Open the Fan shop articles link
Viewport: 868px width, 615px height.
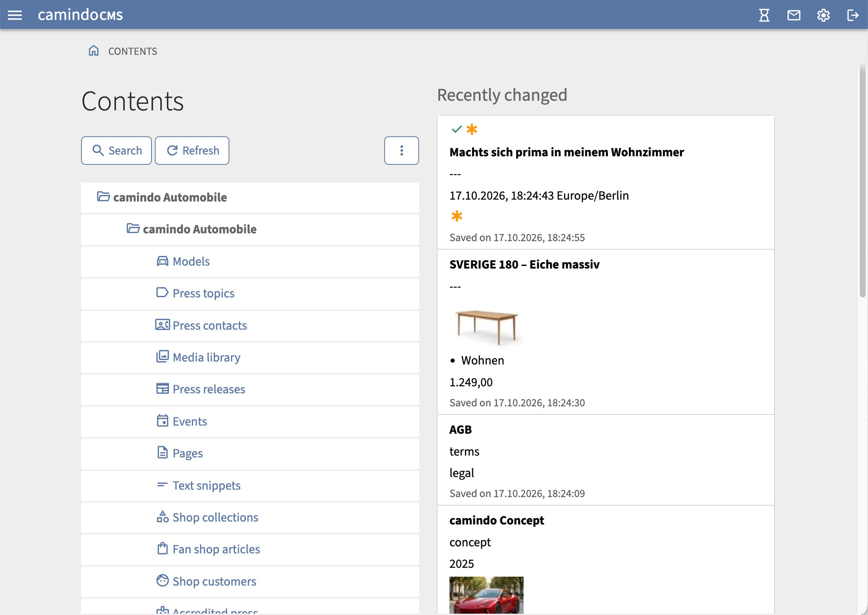click(x=216, y=549)
